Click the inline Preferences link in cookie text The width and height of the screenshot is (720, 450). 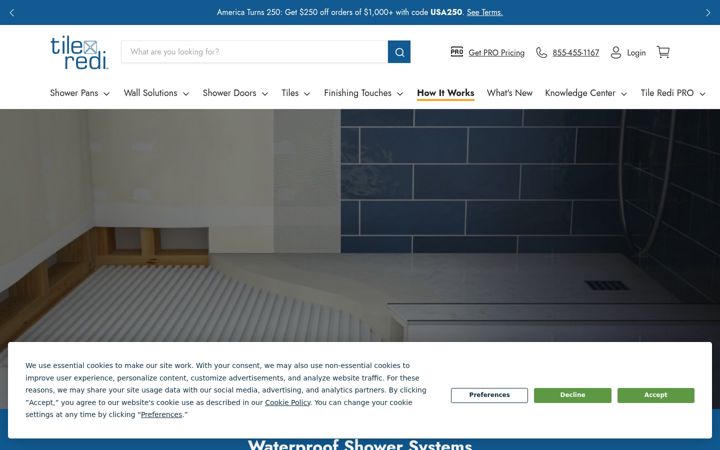coord(161,415)
